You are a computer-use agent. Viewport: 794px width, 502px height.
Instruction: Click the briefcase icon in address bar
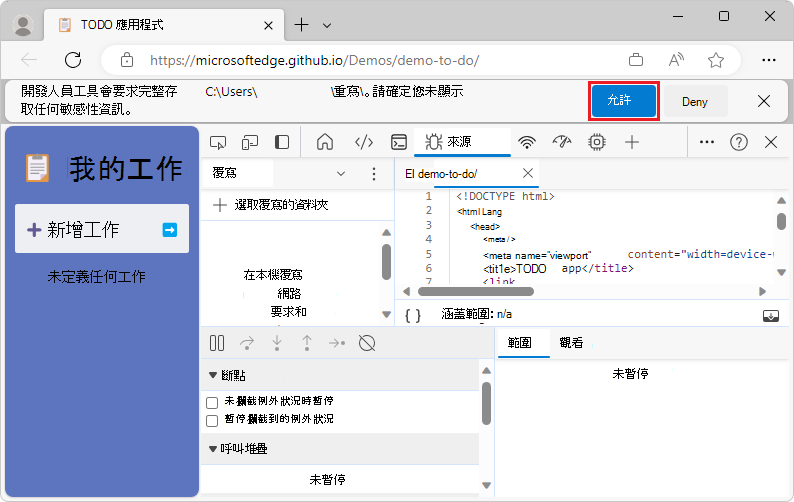pyautogui.click(x=636, y=60)
